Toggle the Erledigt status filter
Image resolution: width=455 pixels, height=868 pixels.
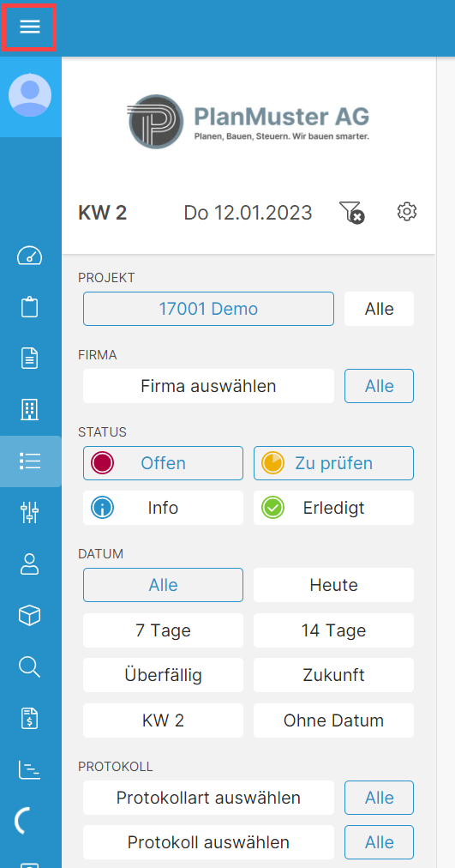333,508
